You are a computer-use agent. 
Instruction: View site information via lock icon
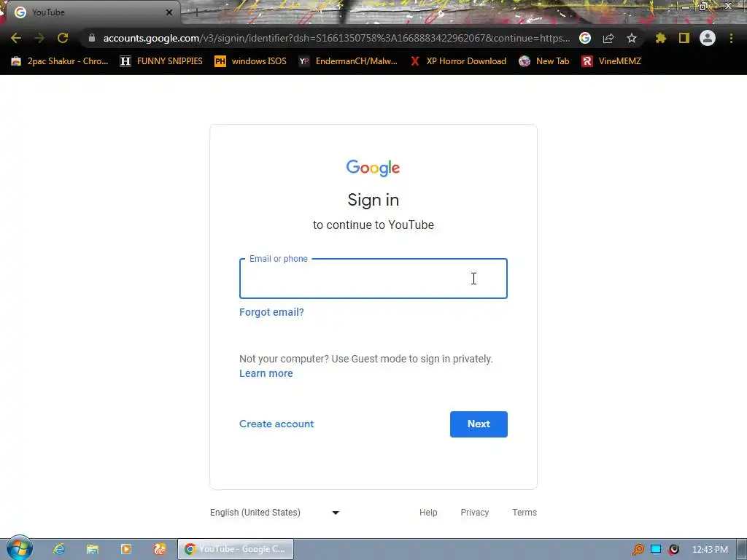92,38
